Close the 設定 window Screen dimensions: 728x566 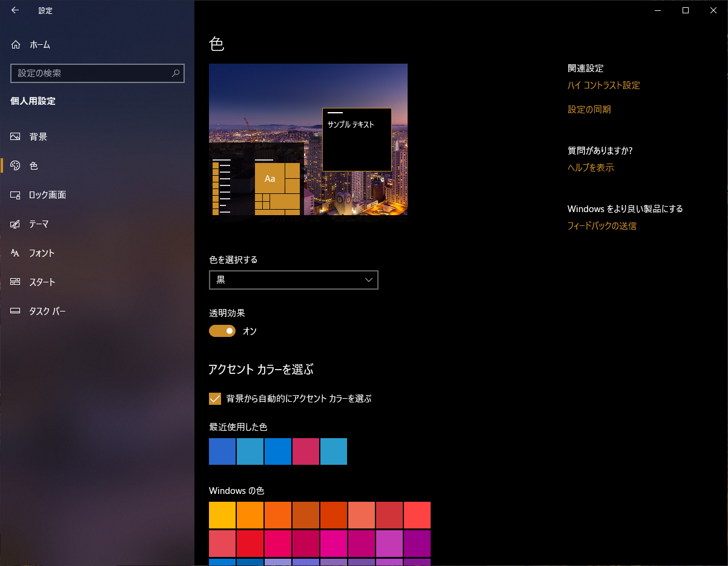click(713, 10)
